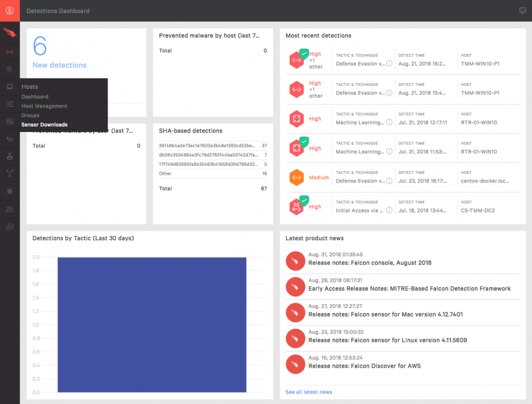532x404 pixels.
Task: Click Initial Access via technique text
Action: [x=360, y=211]
